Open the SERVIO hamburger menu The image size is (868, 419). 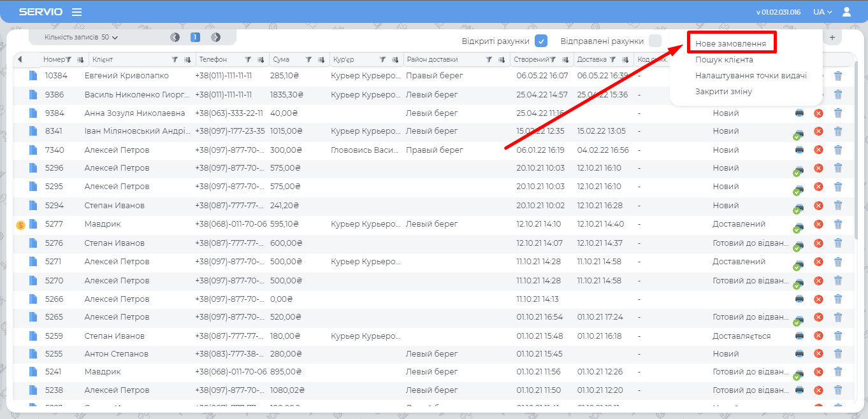tap(76, 12)
